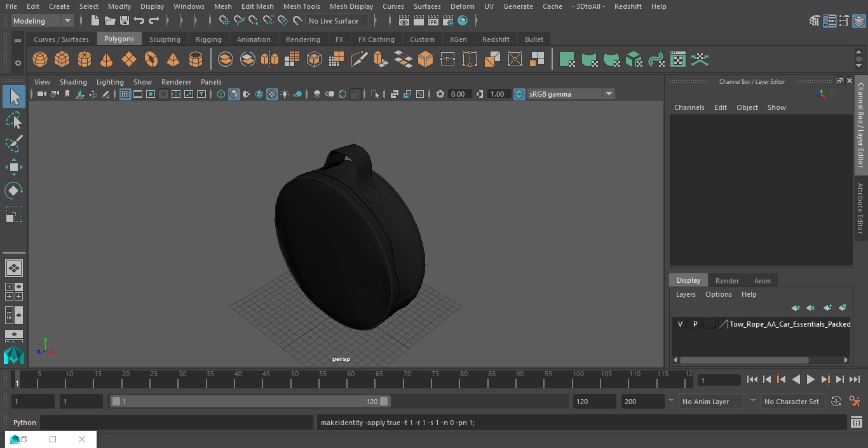The image size is (868, 448).
Task: Toggle smooth shade all in viewport
Action: (234, 94)
